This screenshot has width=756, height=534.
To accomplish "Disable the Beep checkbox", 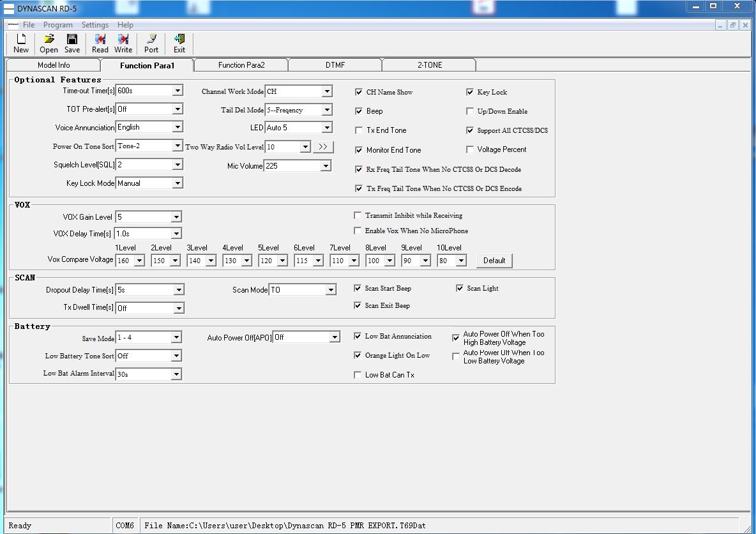I will coord(359,111).
